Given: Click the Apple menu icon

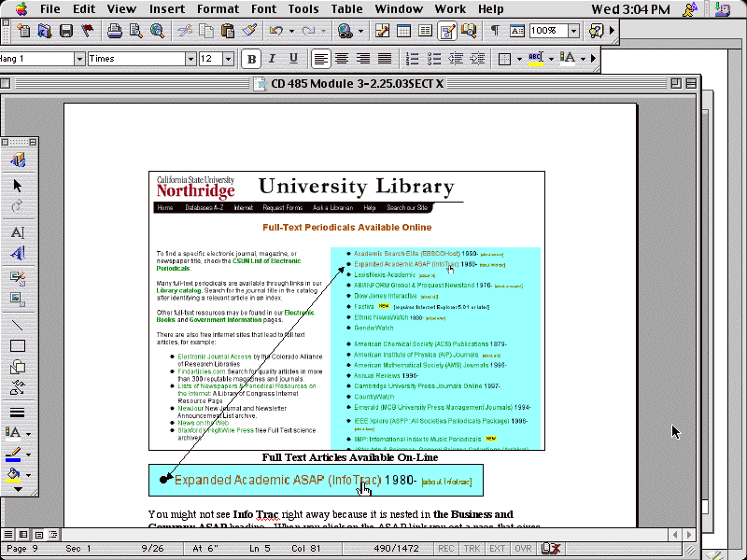Looking at the screenshot, I should click(x=21, y=8).
